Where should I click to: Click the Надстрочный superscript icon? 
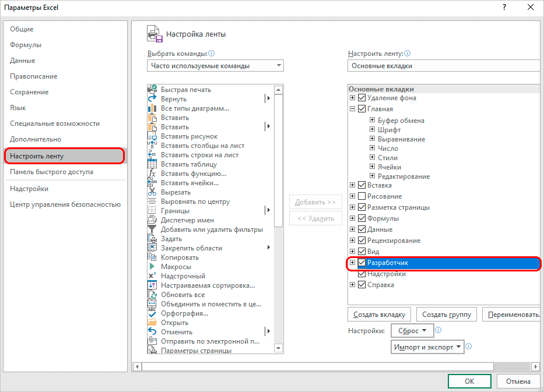click(x=152, y=276)
